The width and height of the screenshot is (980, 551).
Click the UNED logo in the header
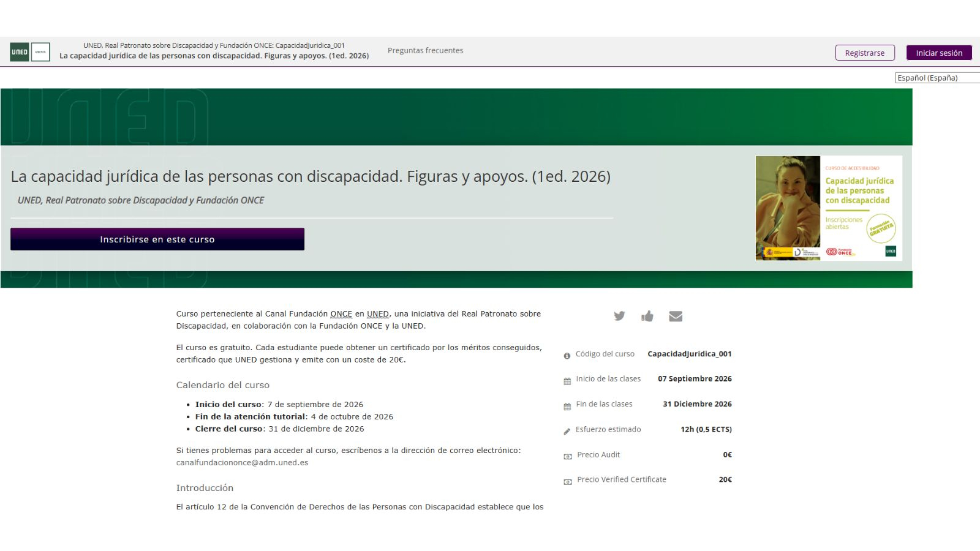coord(20,52)
